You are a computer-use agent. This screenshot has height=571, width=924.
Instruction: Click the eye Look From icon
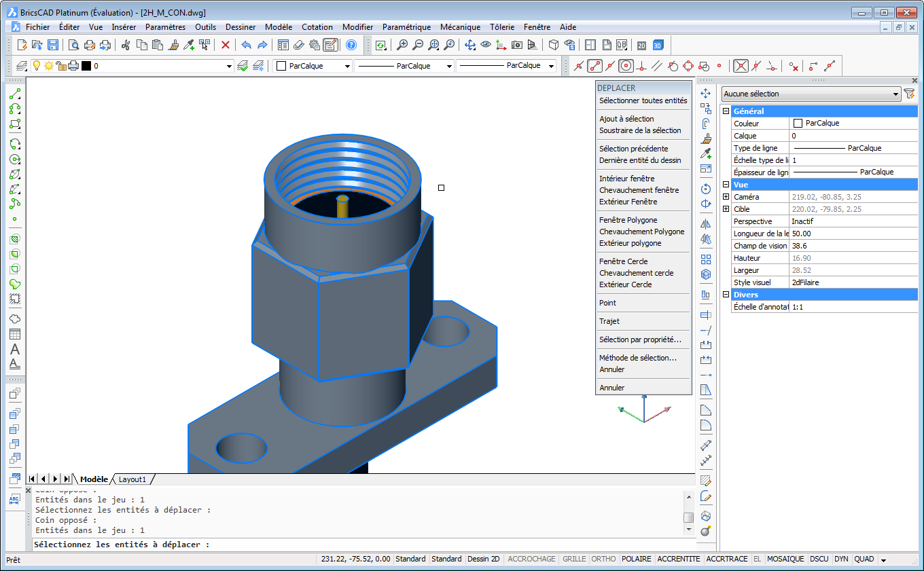[x=486, y=45]
